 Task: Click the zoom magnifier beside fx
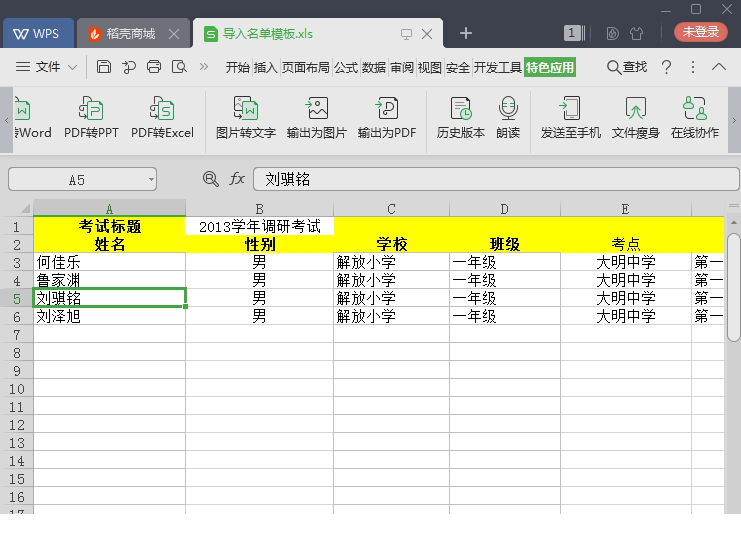[x=210, y=179]
